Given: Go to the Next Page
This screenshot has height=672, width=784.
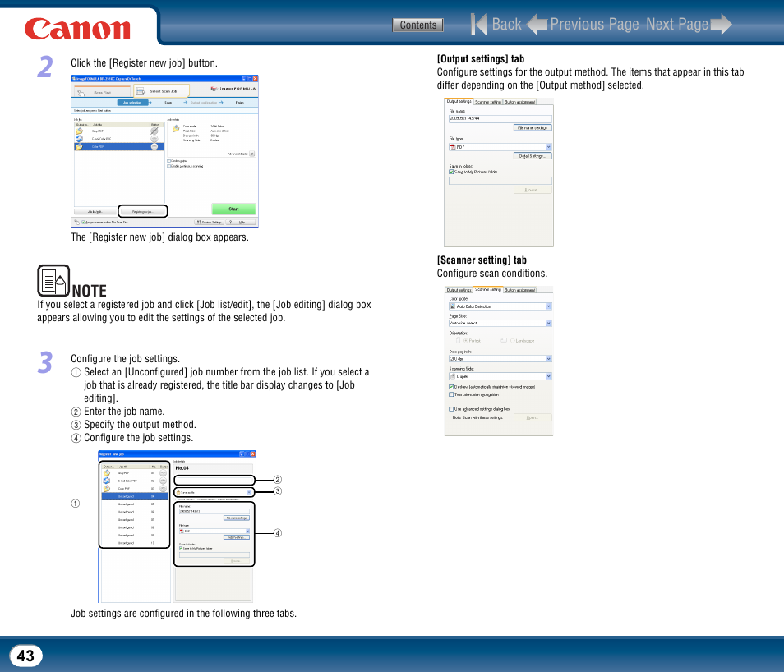Looking at the screenshot, I should click(689, 24).
